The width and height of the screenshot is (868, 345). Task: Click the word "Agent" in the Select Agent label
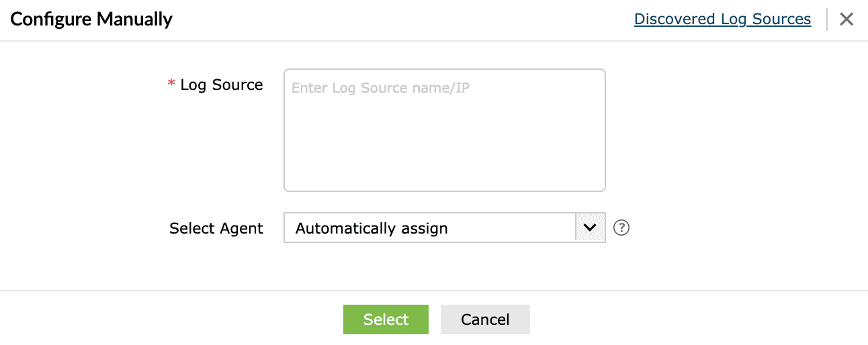point(241,228)
